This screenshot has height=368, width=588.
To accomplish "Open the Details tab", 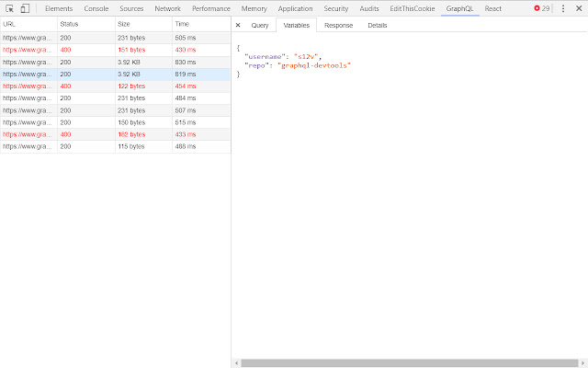I will point(377,25).
